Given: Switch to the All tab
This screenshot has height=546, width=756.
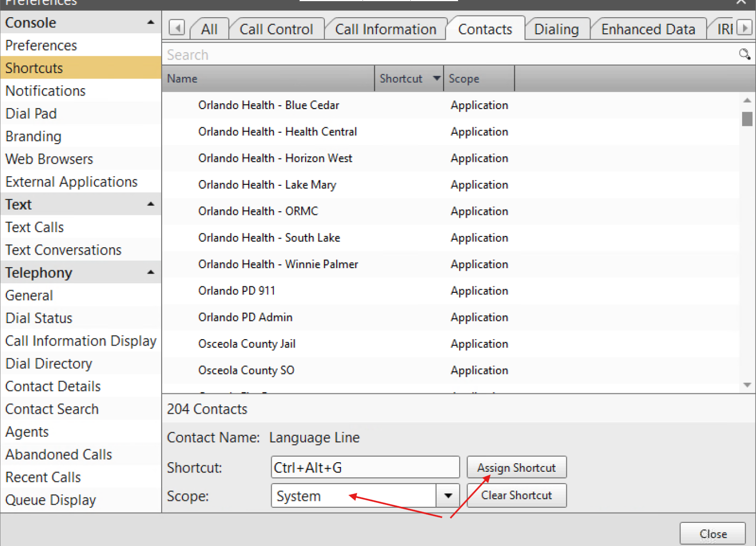Looking at the screenshot, I should [209, 29].
